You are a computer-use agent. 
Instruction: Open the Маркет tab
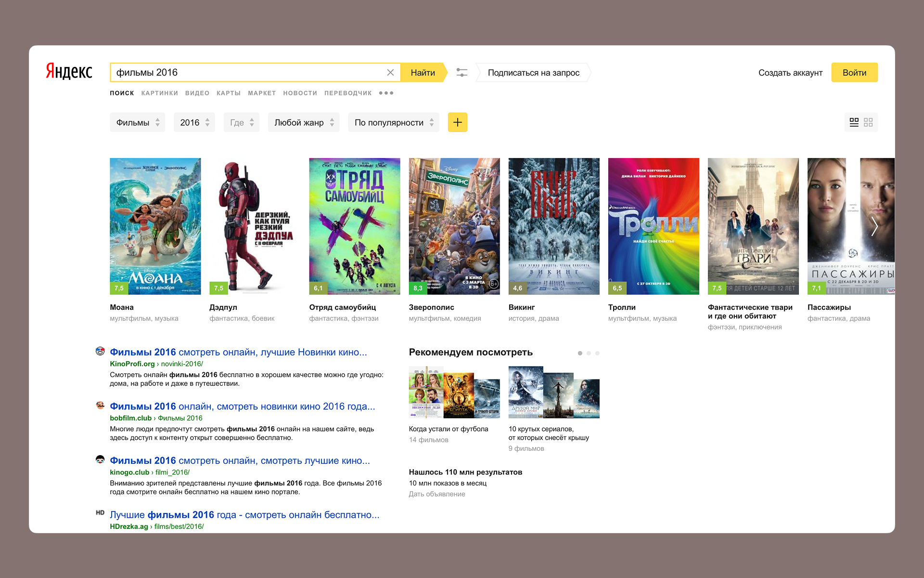click(262, 93)
